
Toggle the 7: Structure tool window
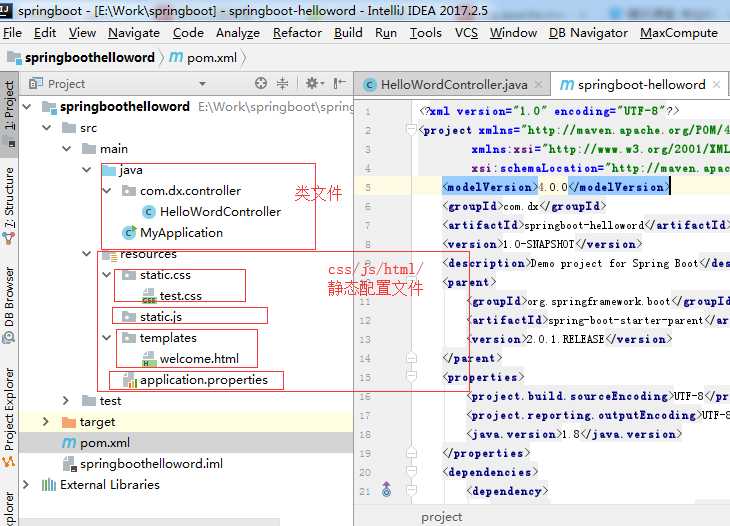9,205
